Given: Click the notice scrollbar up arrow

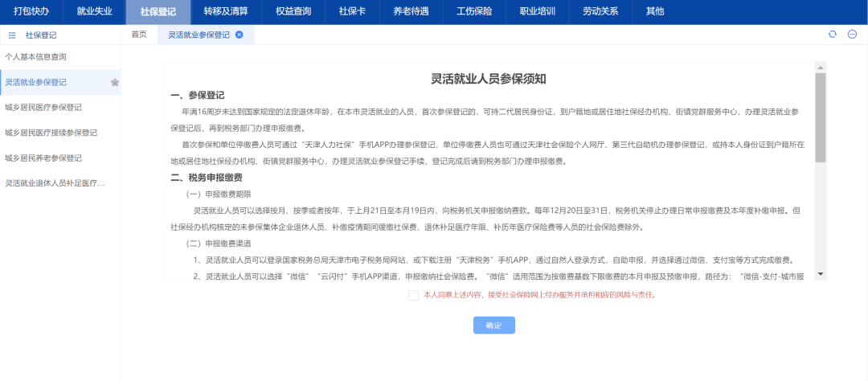Looking at the screenshot, I should click(821, 68).
